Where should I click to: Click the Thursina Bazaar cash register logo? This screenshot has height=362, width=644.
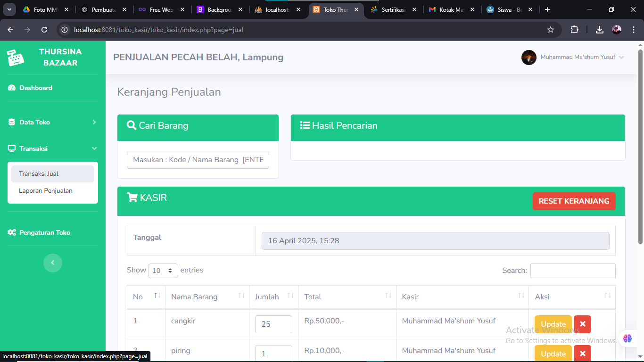point(16,58)
